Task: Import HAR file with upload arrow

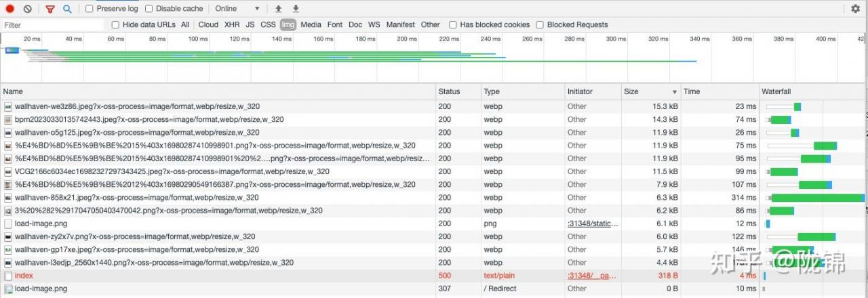Action: [x=278, y=9]
